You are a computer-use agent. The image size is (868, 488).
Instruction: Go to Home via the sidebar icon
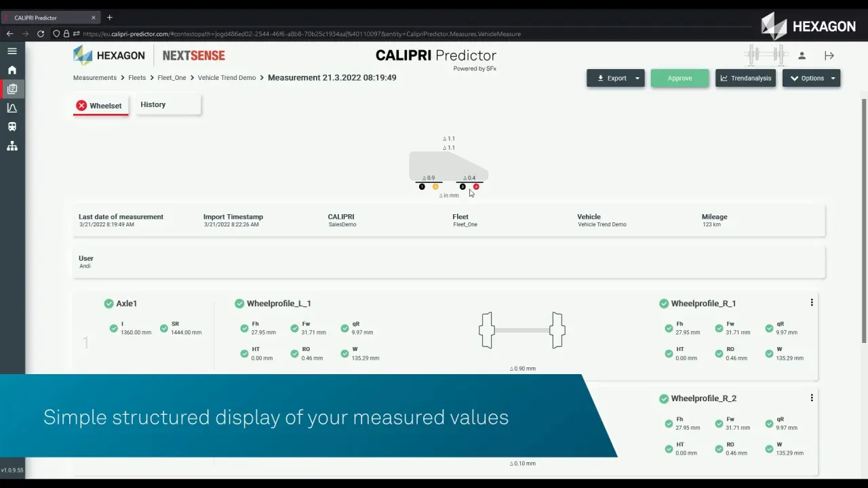(x=12, y=70)
